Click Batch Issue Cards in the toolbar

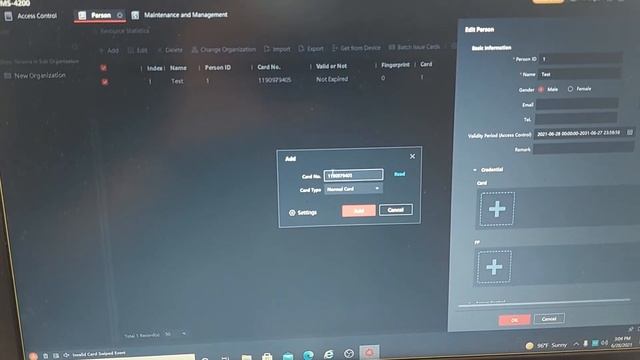tap(414, 47)
